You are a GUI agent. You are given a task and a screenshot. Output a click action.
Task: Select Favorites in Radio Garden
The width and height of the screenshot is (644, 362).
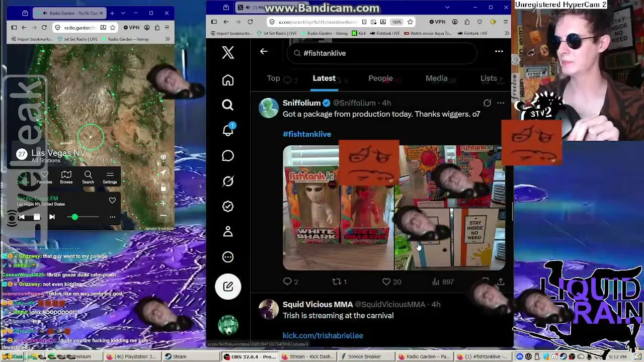tap(44, 177)
